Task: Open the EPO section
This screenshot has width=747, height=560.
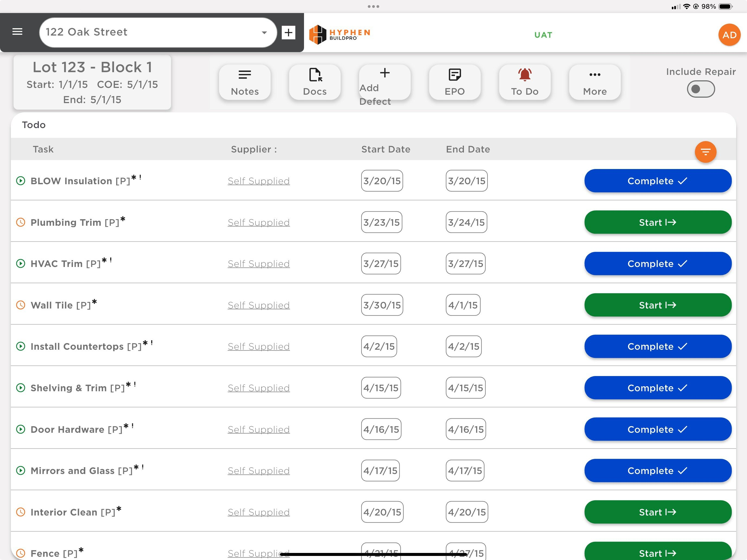Action: [455, 82]
